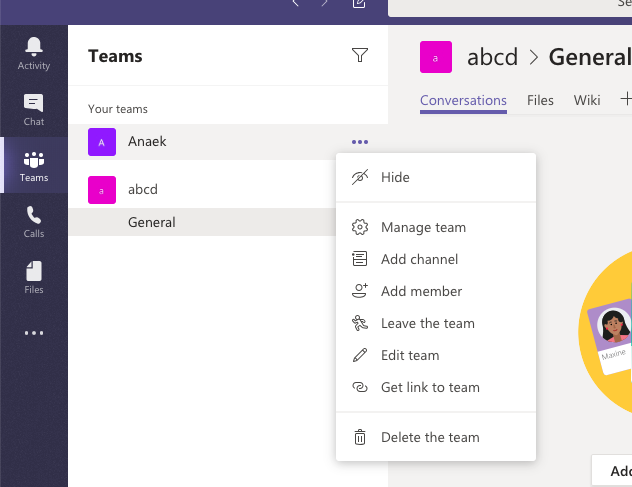Screen dimensions: 632x487
Task: Click the abcd pink avatar in team list
Action: click(102, 190)
